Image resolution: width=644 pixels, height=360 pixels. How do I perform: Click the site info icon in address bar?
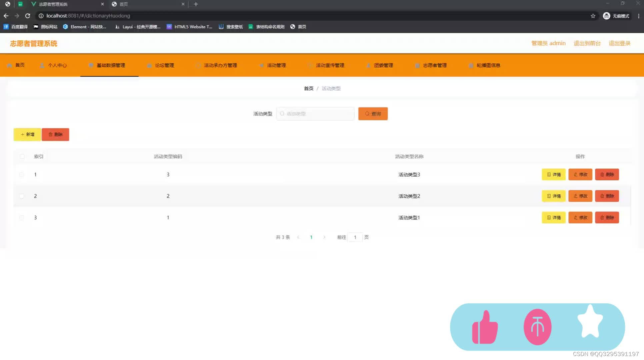tap(41, 16)
